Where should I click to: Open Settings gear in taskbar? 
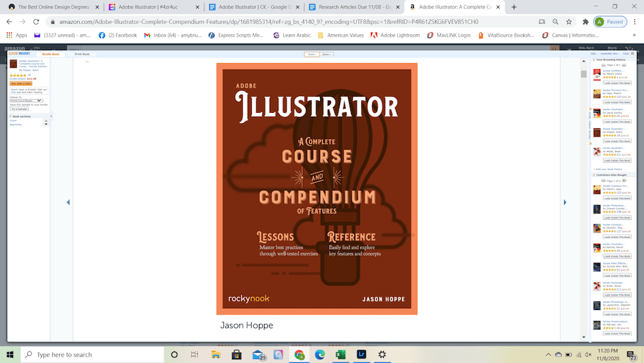[382, 355]
